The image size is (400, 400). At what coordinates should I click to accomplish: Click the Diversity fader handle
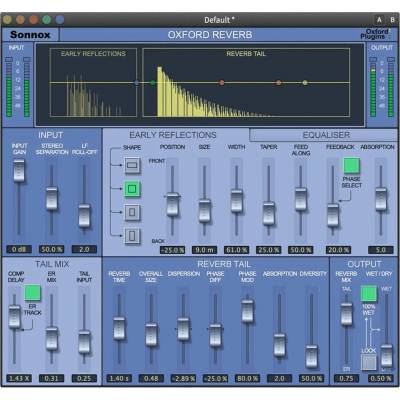(x=311, y=356)
